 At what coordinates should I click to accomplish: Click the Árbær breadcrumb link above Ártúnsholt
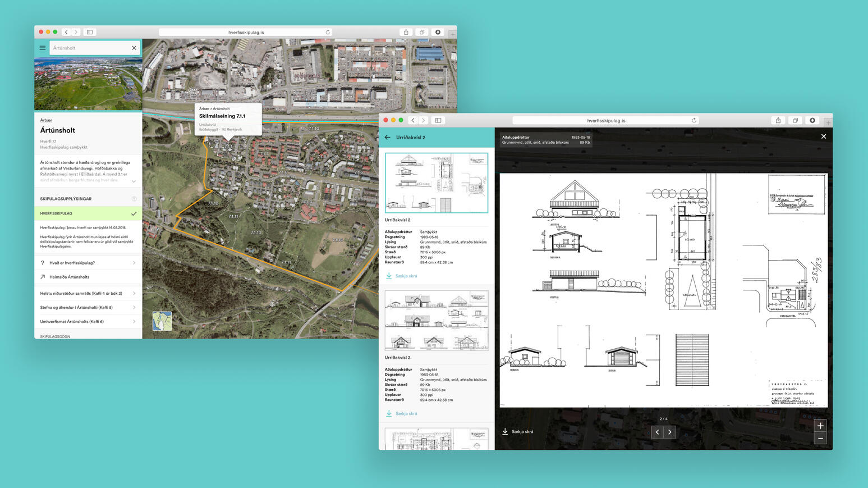click(x=45, y=120)
